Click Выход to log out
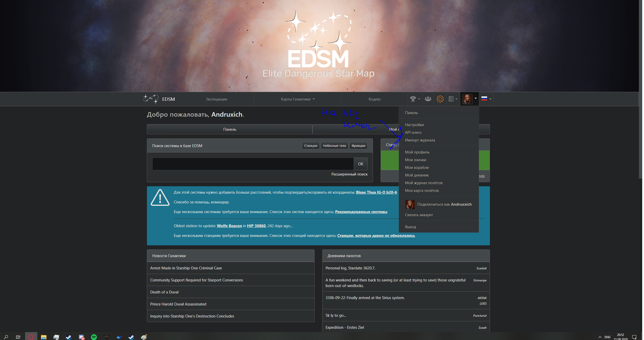Screen dimensions: 644x340 tap(439, 227)
